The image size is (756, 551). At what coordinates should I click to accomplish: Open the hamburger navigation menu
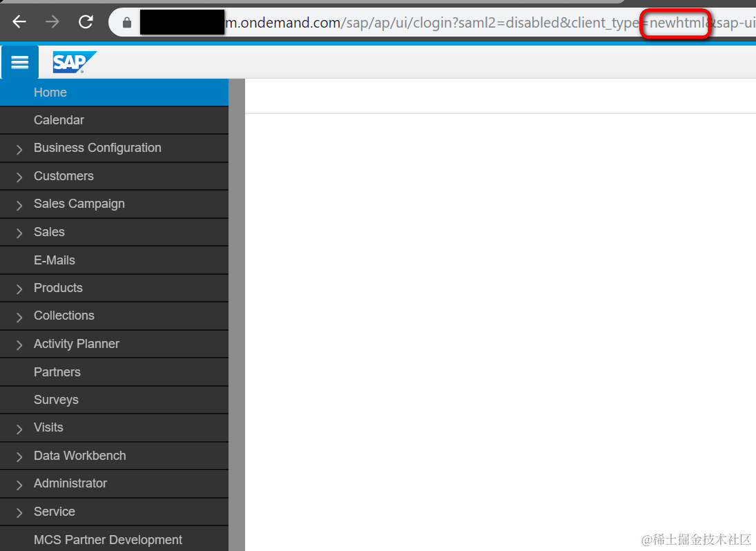click(19, 62)
